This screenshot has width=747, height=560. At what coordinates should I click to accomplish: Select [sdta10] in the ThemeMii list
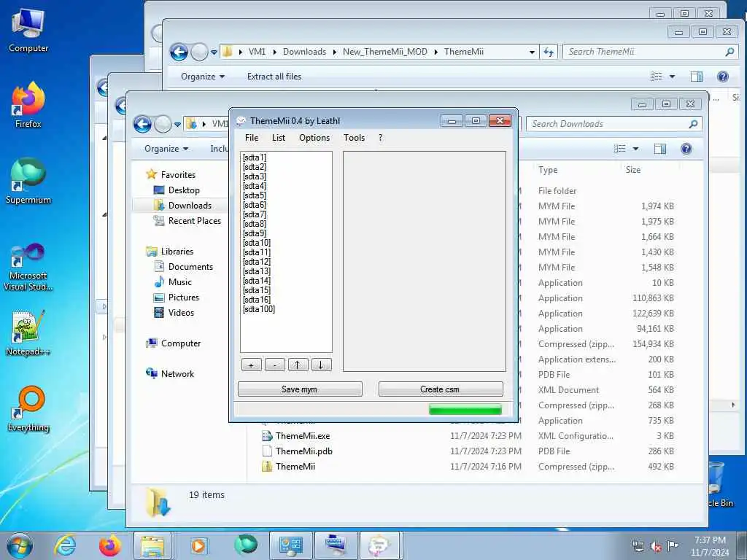click(x=257, y=243)
